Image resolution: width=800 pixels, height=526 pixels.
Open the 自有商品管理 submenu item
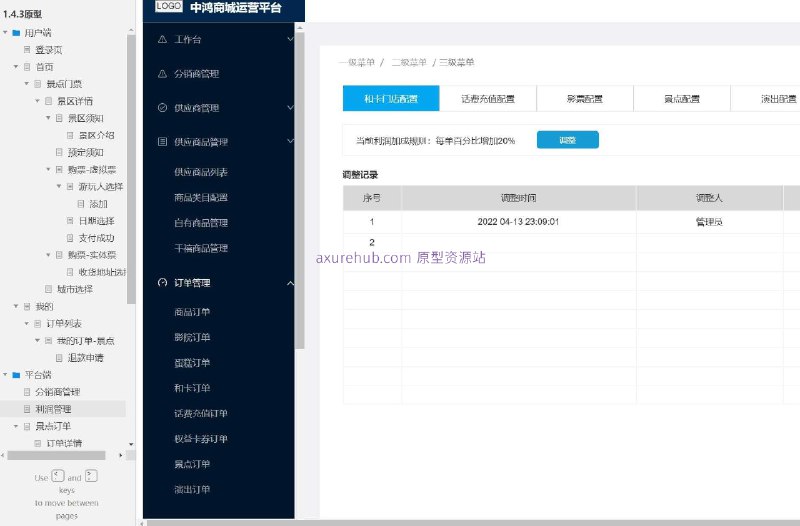click(201, 223)
